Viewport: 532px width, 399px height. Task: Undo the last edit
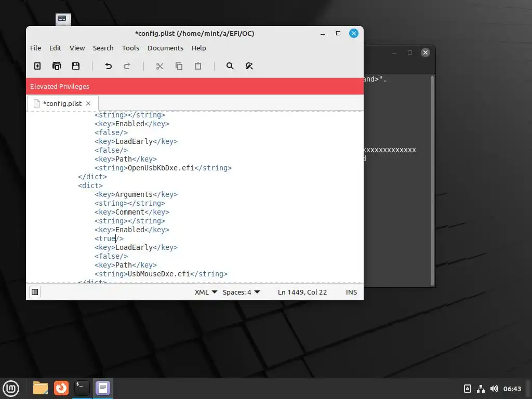pos(108,66)
